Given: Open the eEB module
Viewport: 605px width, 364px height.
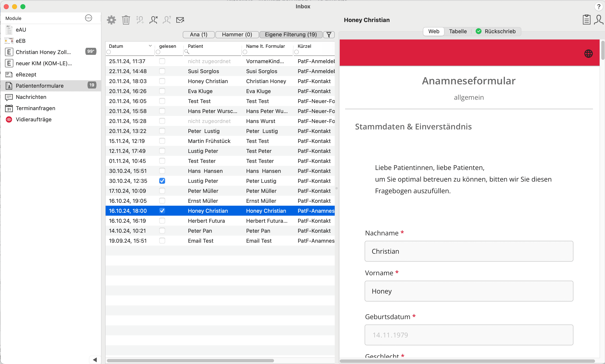Looking at the screenshot, I should [51, 41].
